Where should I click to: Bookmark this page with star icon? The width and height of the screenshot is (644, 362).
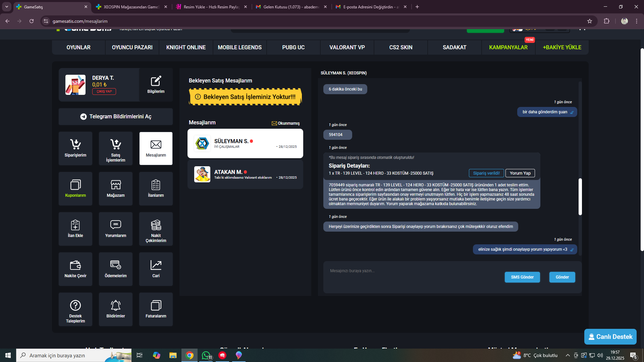click(590, 21)
